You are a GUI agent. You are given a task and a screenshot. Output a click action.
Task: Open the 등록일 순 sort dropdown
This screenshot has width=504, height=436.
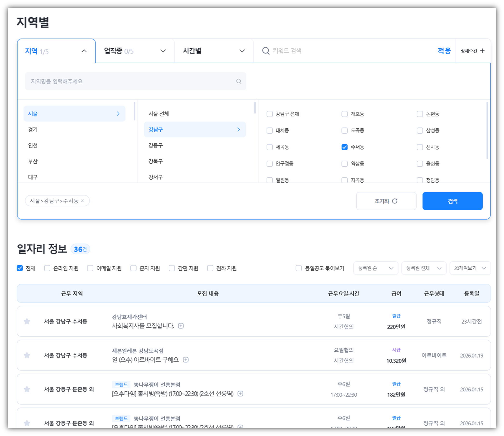tap(375, 268)
